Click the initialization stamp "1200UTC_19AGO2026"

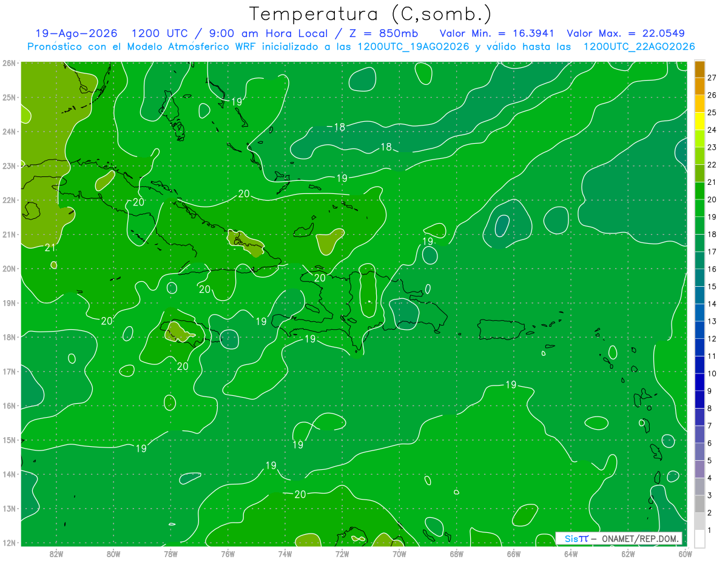pos(413,47)
